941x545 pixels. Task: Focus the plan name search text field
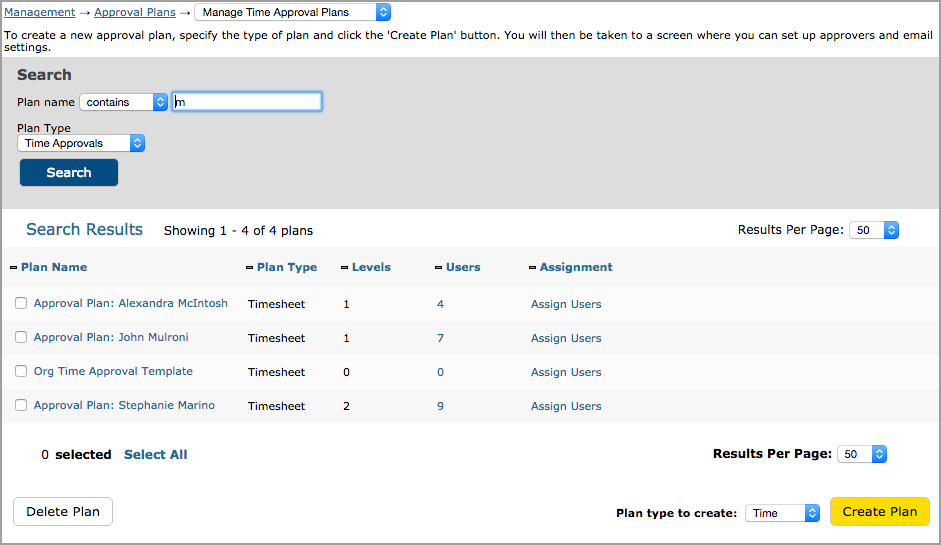[247, 101]
